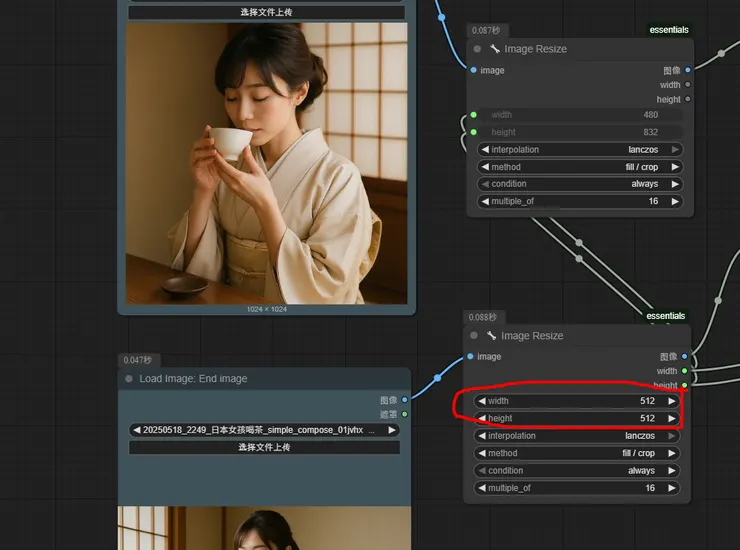740x550 pixels.
Task: Click the 0.047秒 timing badge
Action: [138, 360]
